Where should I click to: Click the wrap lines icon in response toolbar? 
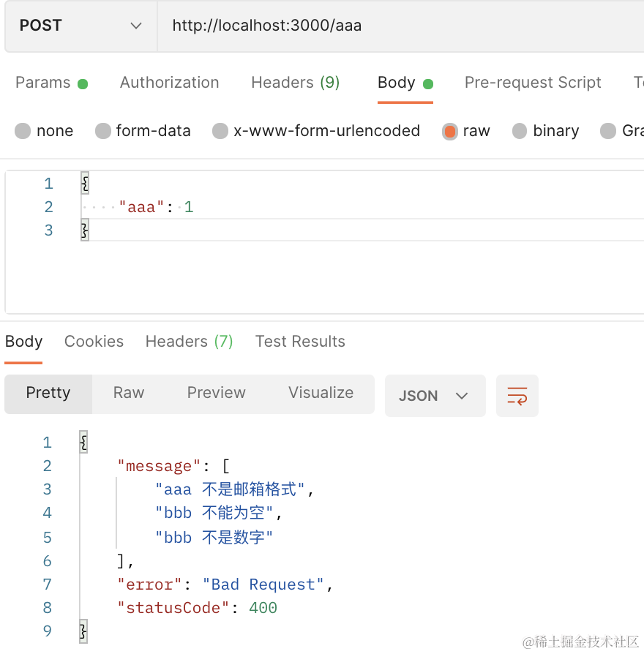(517, 396)
